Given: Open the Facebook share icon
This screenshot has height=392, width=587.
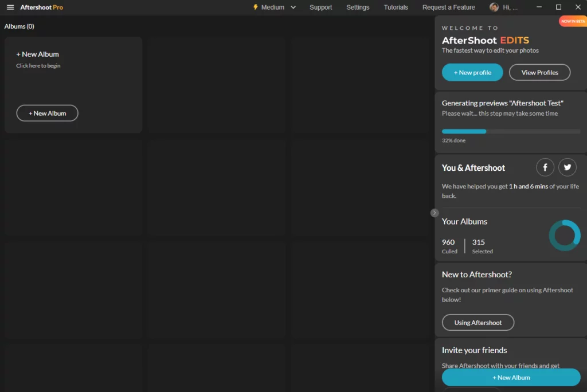Looking at the screenshot, I should (545, 167).
